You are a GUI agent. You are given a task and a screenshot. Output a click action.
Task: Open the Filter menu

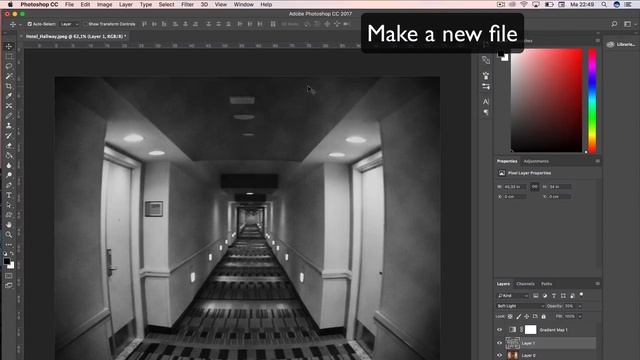(187, 4)
